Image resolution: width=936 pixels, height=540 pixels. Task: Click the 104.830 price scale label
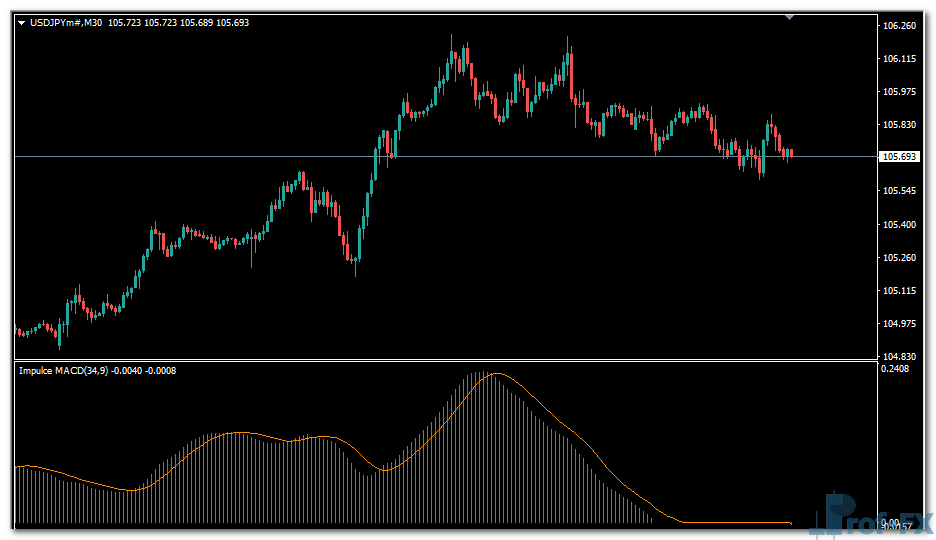pyautogui.click(x=899, y=357)
